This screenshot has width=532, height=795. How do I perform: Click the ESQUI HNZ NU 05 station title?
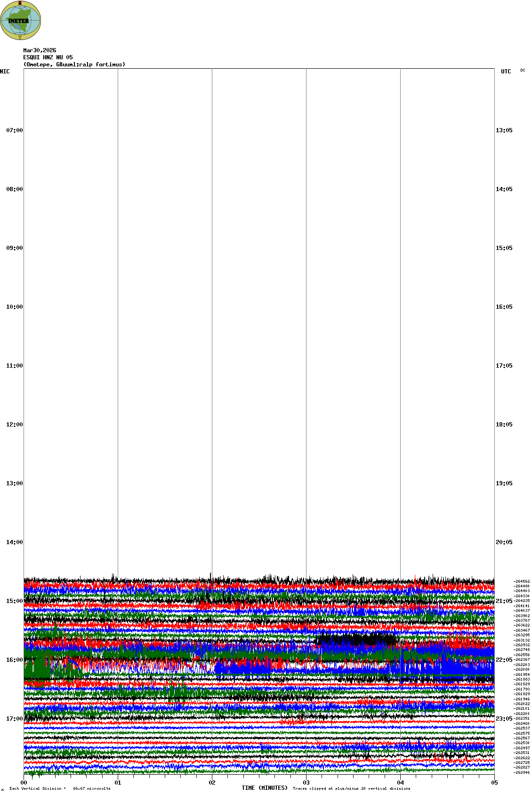pyautogui.click(x=48, y=57)
